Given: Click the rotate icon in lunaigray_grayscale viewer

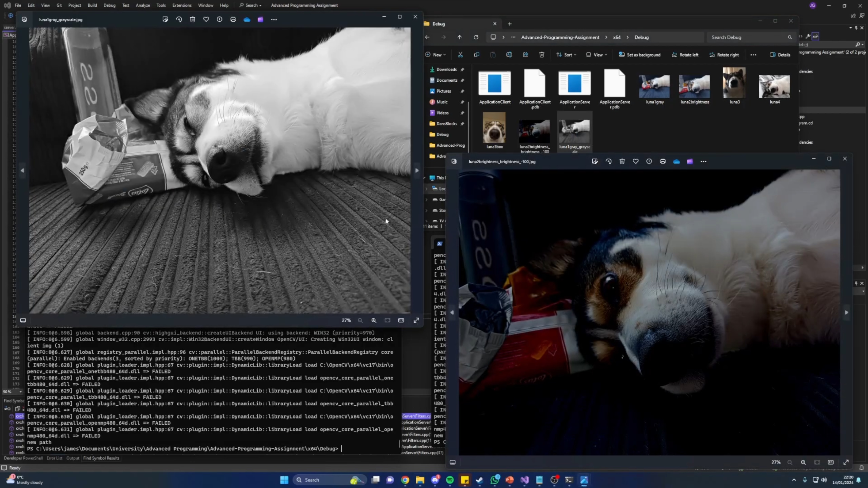Looking at the screenshot, I should click(x=179, y=19).
